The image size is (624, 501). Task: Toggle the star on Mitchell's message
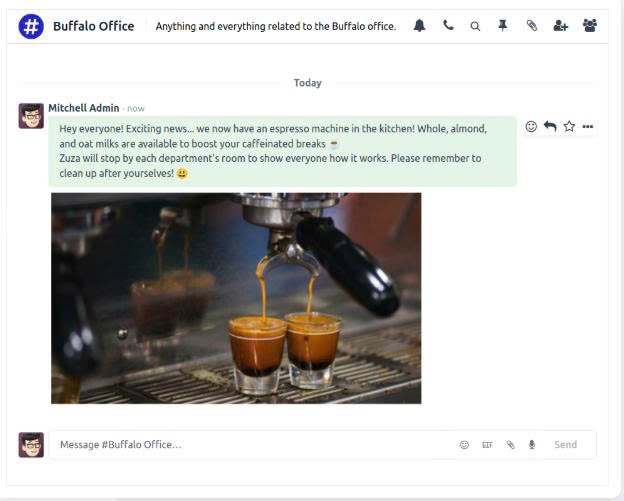tap(569, 126)
